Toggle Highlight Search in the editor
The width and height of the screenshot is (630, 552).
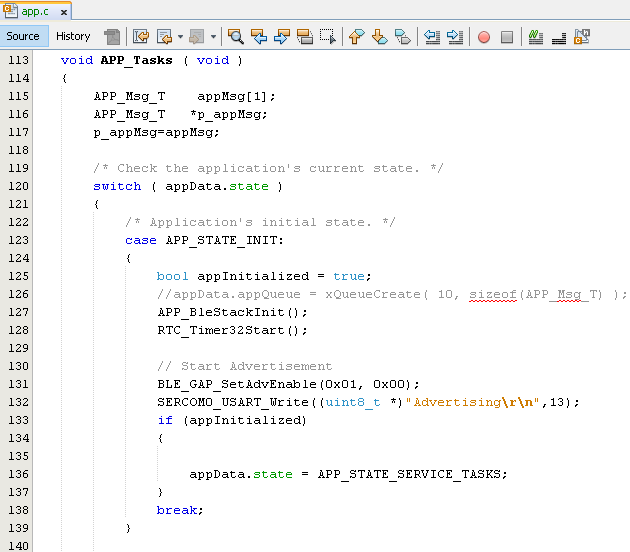(x=304, y=37)
